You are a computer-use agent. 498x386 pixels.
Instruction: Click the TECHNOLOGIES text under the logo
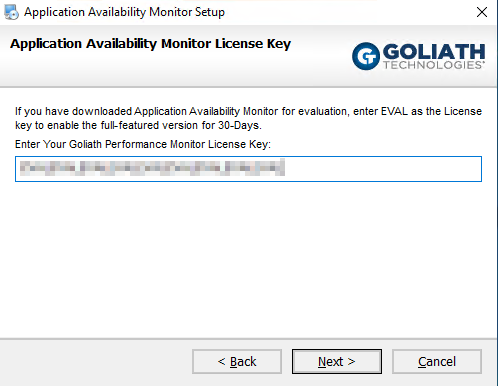(433, 65)
